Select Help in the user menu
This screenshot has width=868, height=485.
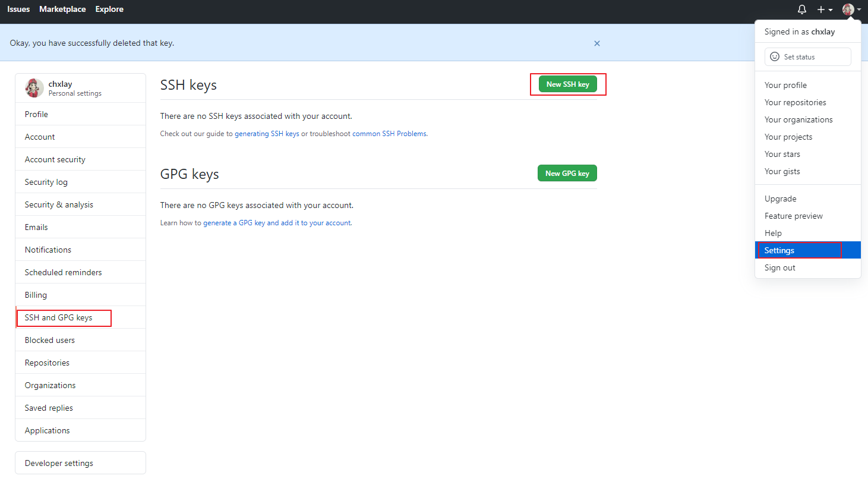tap(807, 233)
